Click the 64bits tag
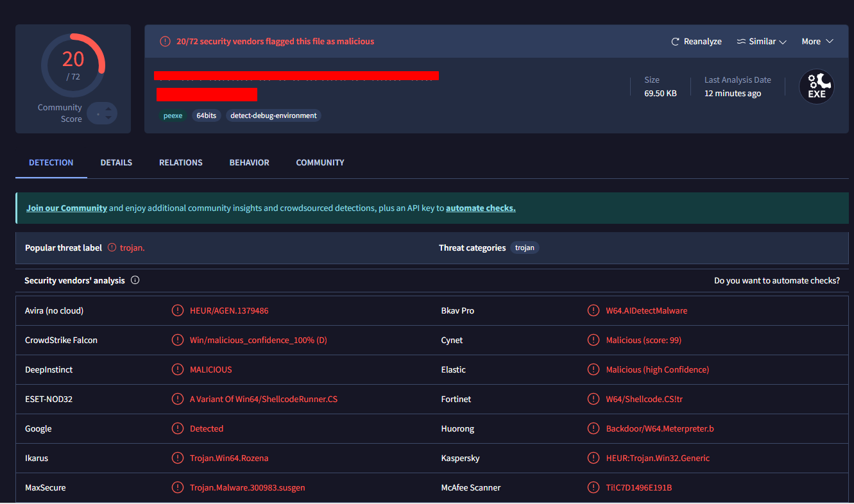Viewport: 854px width, 504px height. pyautogui.click(x=207, y=115)
